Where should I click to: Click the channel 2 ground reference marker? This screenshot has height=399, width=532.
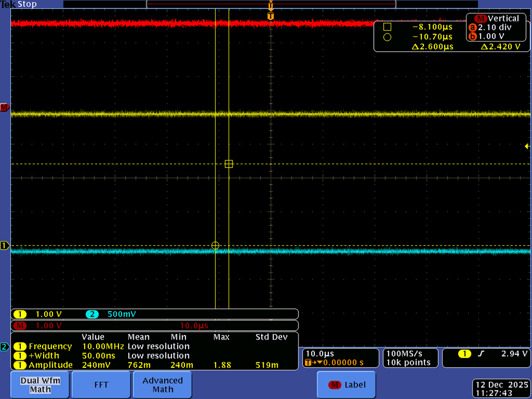[x=4, y=347]
